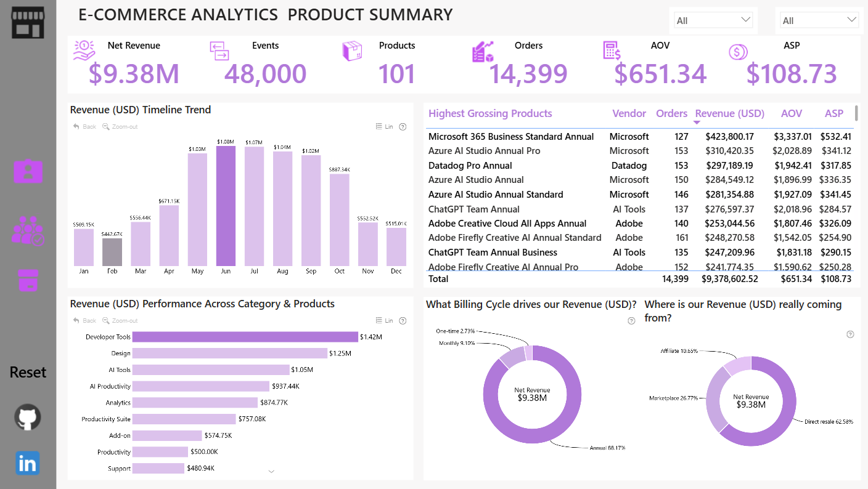The height and width of the screenshot is (489, 868).
Task: Click the Microsoft 365 Business Standard Annual row
Action: tap(640, 137)
